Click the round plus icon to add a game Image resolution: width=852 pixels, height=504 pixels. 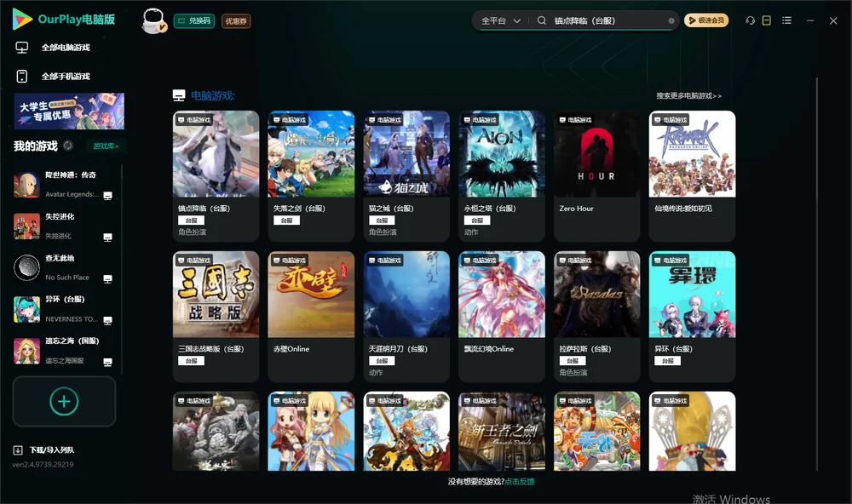[64, 401]
